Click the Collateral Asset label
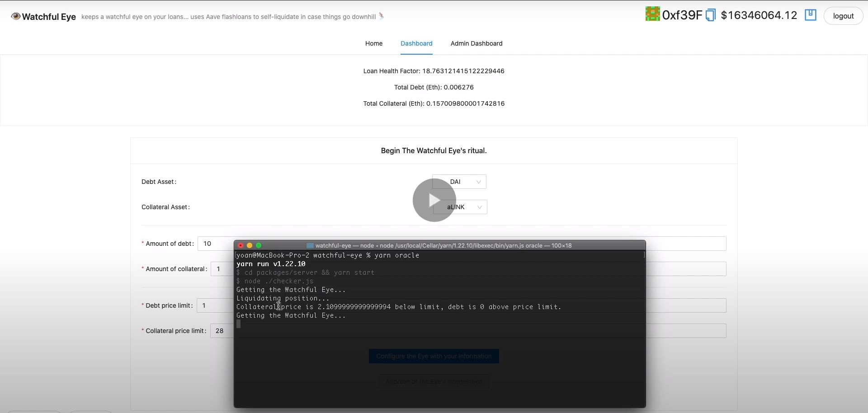The height and width of the screenshot is (413, 868). (x=165, y=207)
